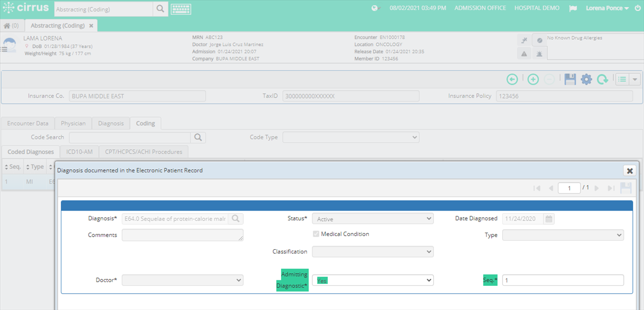The width and height of the screenshot is (644, 310).
Task: Click the ADMISSION OFFICE header text
Action: (480, 9)
